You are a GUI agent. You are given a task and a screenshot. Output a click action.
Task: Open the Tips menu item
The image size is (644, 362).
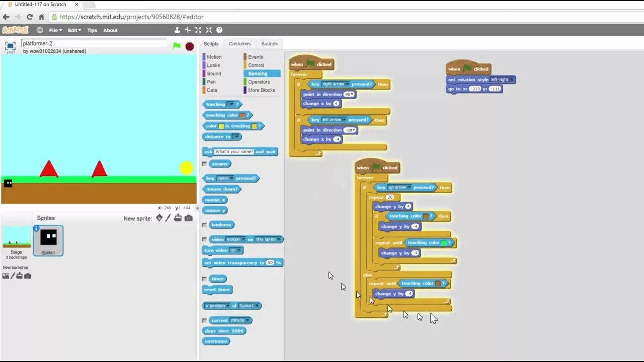coord(92,30)
